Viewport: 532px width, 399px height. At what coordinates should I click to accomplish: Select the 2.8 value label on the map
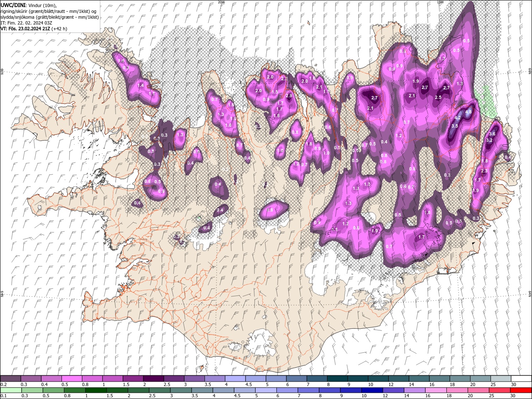pyautogui.click(x=289, y=96)
